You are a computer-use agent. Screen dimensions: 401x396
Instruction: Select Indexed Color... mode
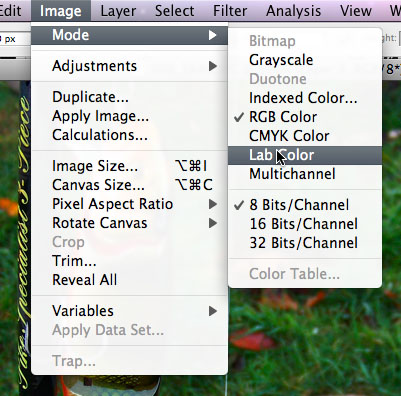click(x=305, y=98)
